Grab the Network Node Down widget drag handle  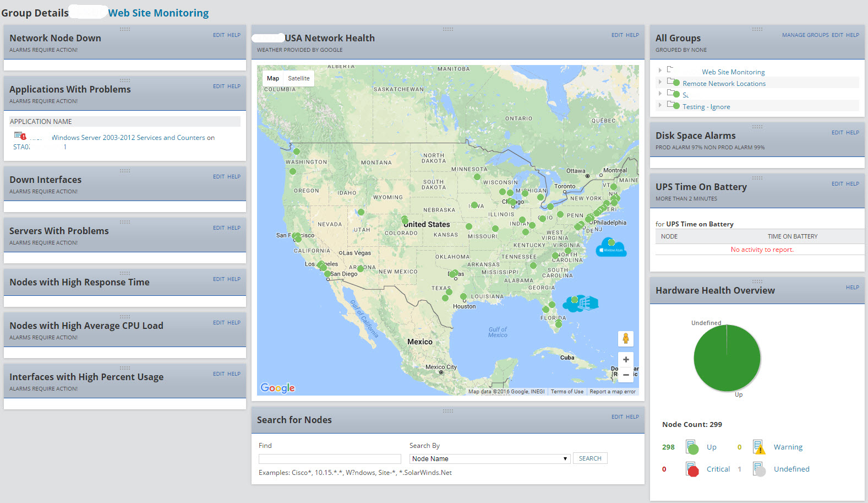coord(125,29)
